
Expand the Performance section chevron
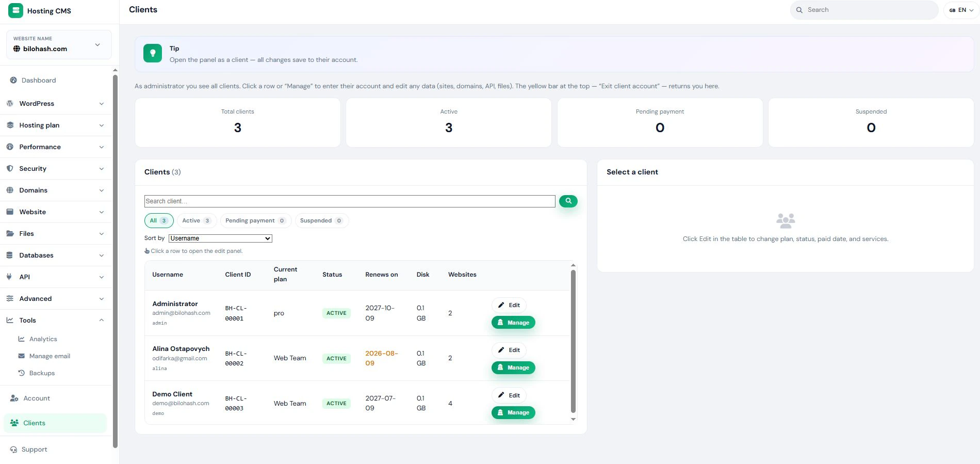[x=101, y=147]
